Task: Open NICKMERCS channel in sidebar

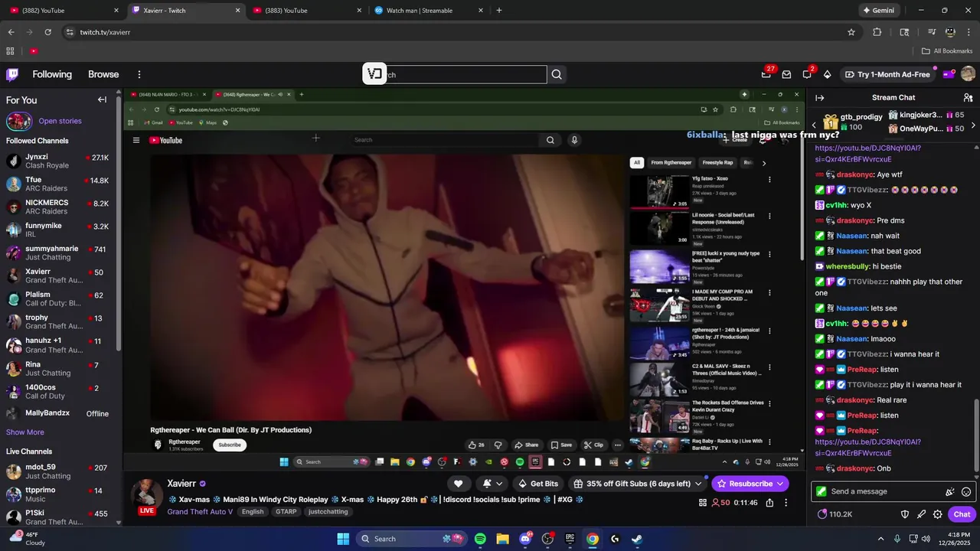Action: [x=60, y=207]
